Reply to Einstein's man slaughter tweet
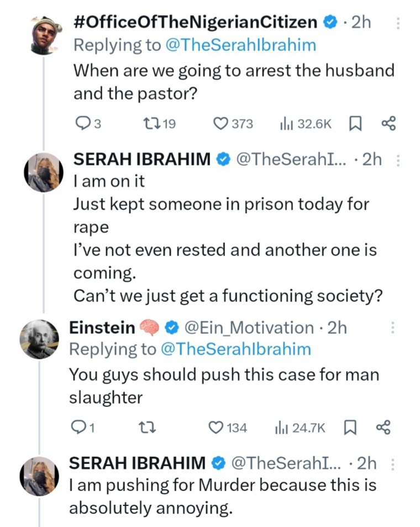 coord(77,427)
